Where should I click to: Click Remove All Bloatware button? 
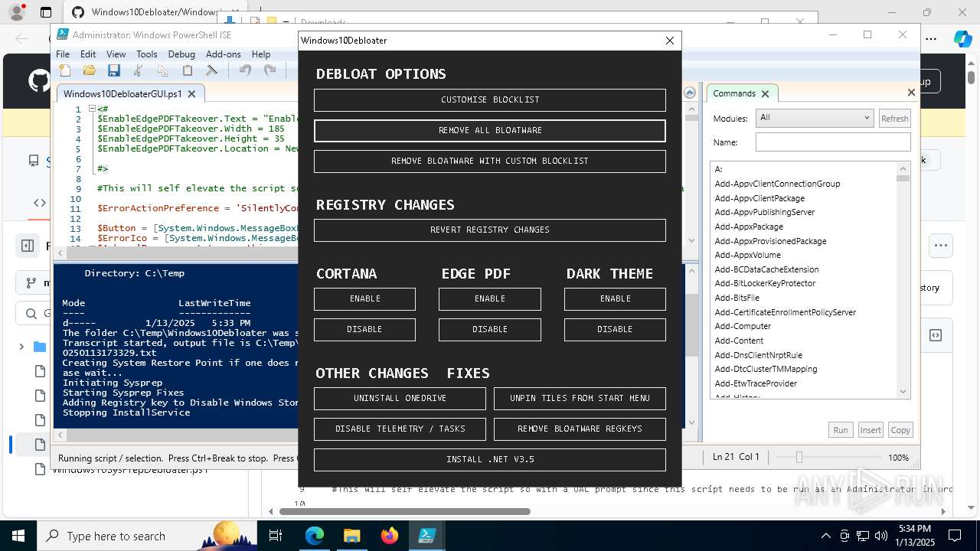pyautogui.click(x=490, y=130)
